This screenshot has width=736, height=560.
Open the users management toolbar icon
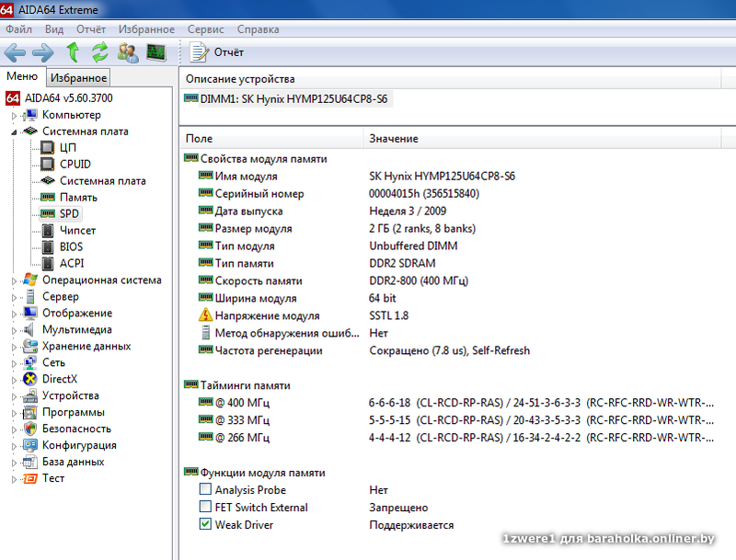[128, 52]
